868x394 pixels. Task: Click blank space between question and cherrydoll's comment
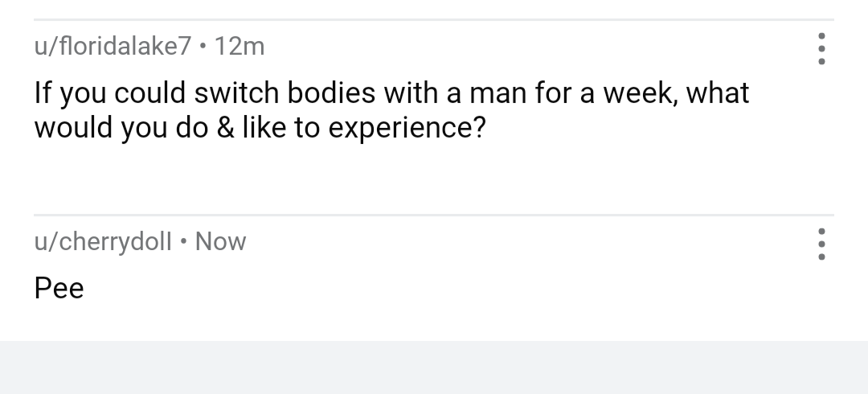434,178
